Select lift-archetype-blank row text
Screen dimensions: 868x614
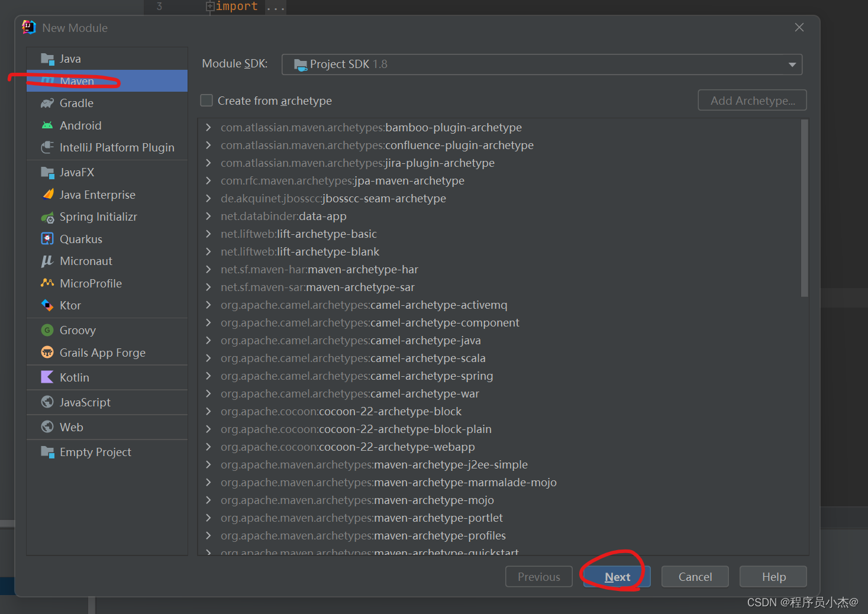click(300, 251)
